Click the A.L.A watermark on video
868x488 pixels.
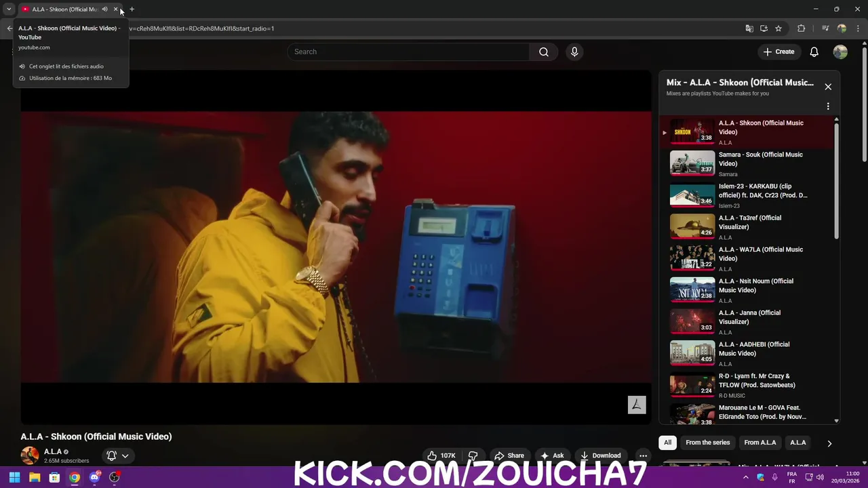point(637,405)
